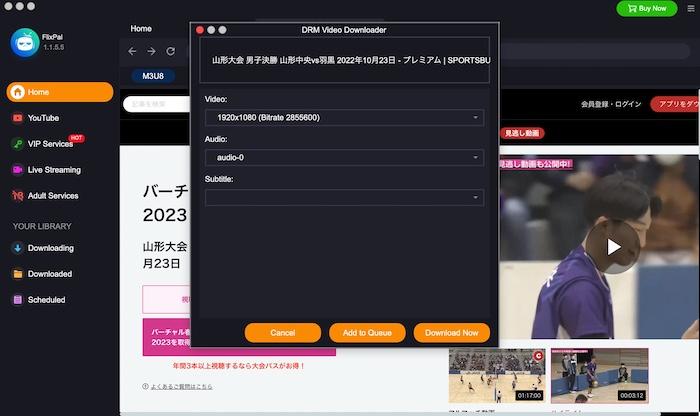Open the Video resolution dropdown

(344, 117)
